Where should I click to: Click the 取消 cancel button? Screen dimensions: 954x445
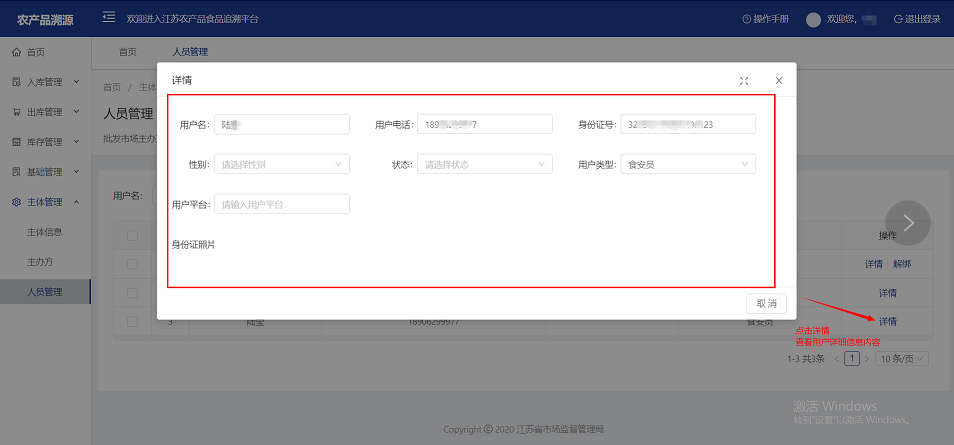[x=766, y=303]
